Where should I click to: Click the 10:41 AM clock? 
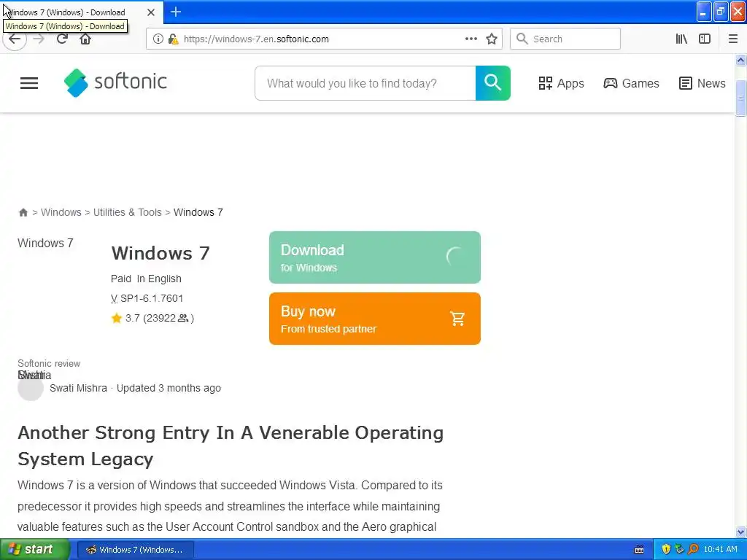[x=720, y=550]
